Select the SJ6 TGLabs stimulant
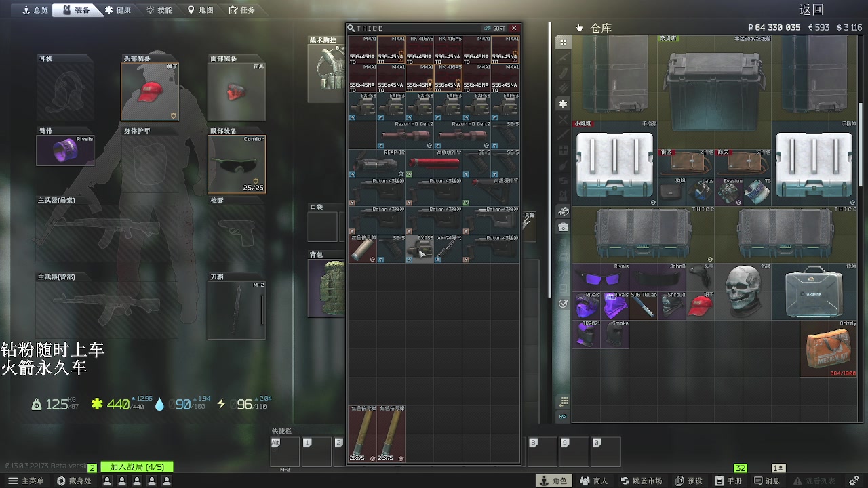Image resolution: width=868 pixels, height=488 pixels. click(x=644, y=306)
